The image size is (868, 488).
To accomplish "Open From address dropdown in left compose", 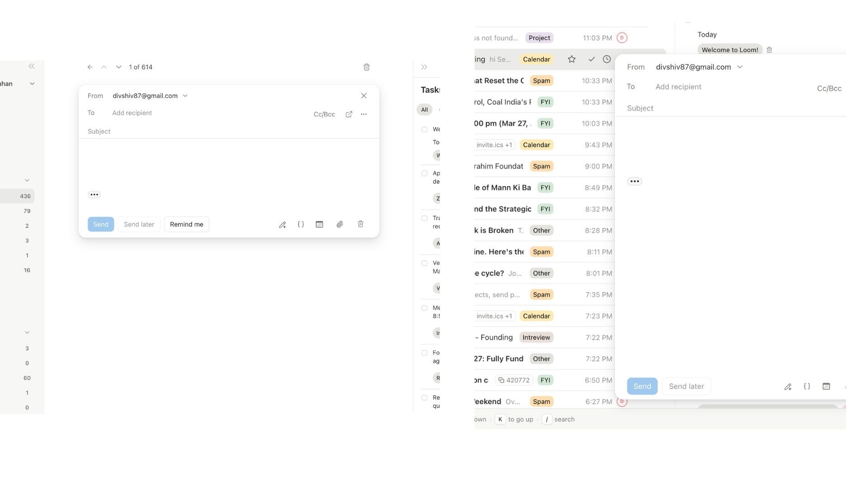I will [x=185, y=96].
